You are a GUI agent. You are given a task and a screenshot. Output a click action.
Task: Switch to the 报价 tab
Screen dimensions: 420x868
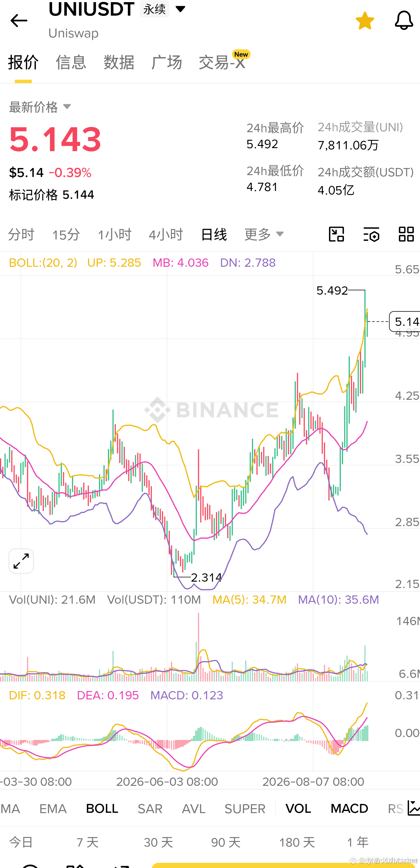click(23, 62)
